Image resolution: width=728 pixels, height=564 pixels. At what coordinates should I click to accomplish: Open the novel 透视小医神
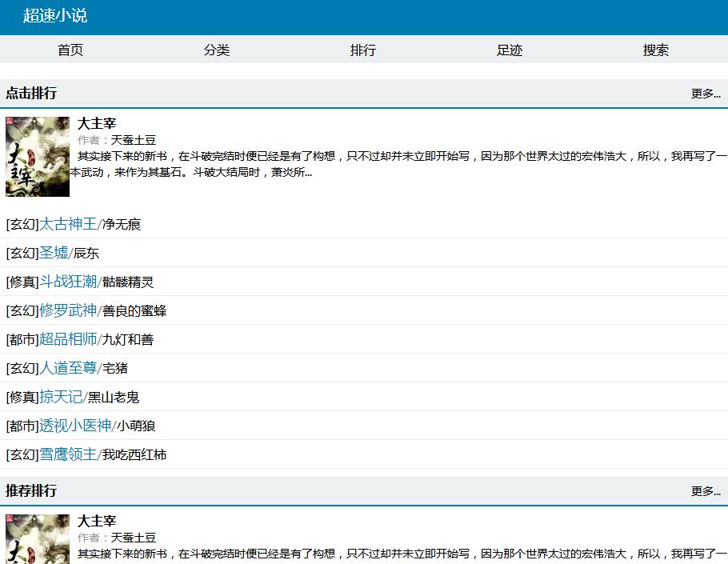coord(78,426)
